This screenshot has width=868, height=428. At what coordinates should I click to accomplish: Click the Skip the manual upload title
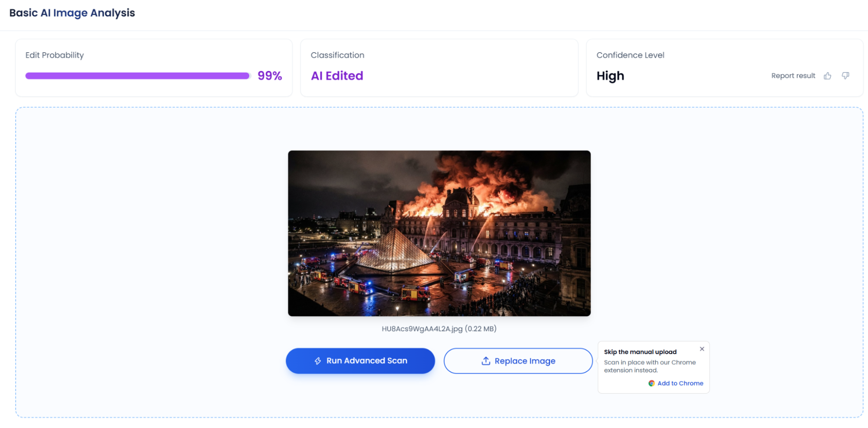(640, 352)
